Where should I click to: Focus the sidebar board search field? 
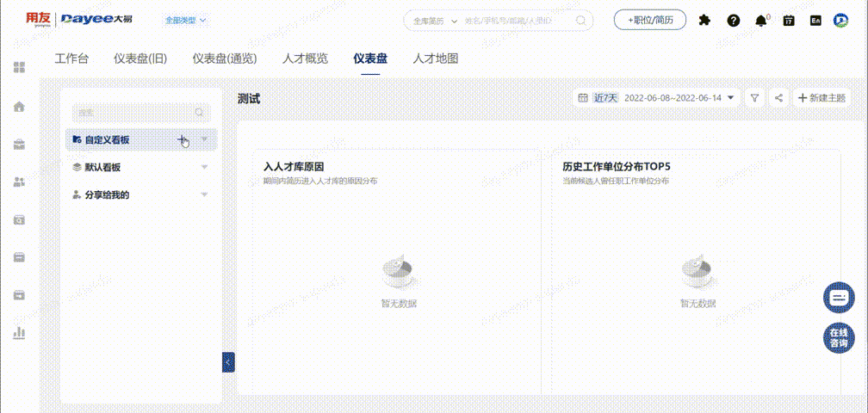click(x=141, y=112)
